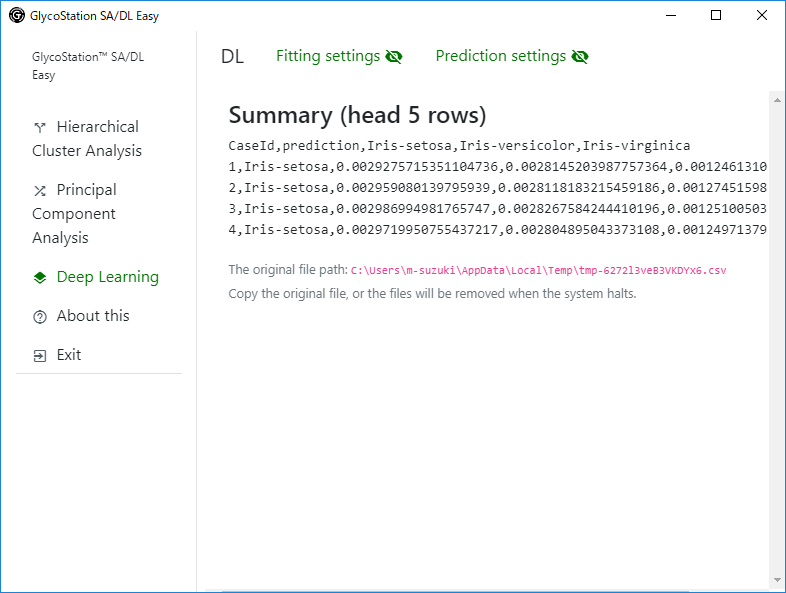Open Hierarchical Cluster Analysis page
The height and width of the screenshot is (593, 786).
87,139
